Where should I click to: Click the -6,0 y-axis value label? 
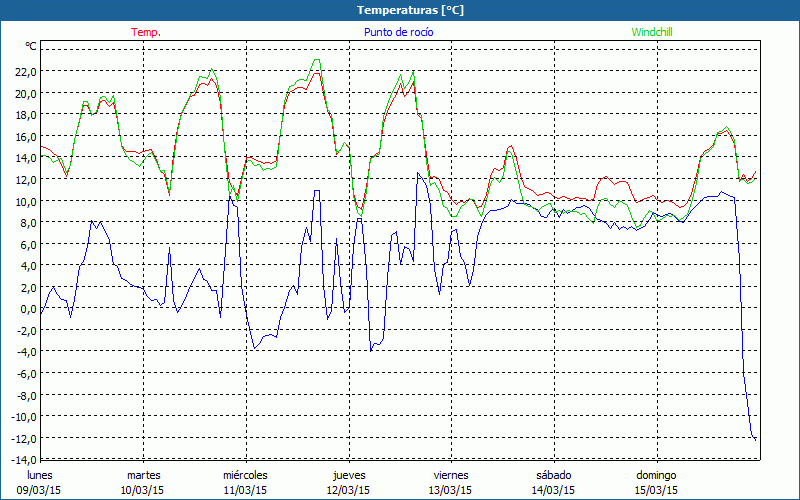point(25,374)
